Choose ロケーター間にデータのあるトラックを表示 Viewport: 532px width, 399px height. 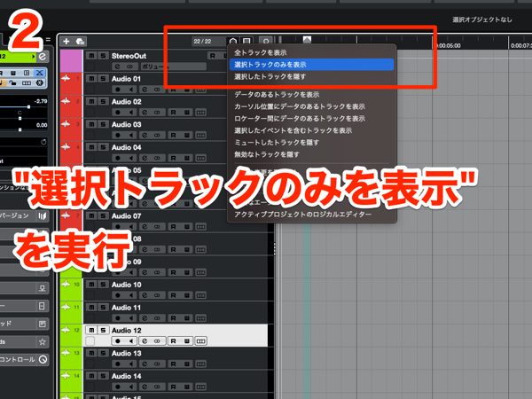[x=311, y=119]
